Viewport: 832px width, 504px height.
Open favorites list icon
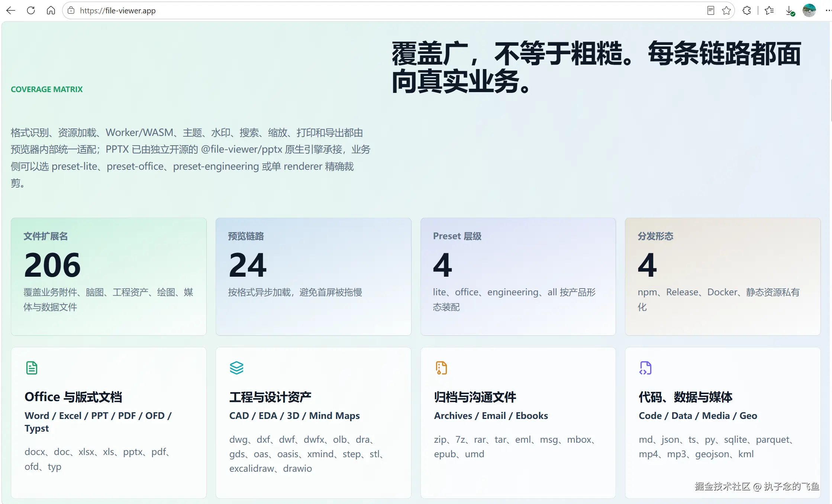tap(769, 10)
